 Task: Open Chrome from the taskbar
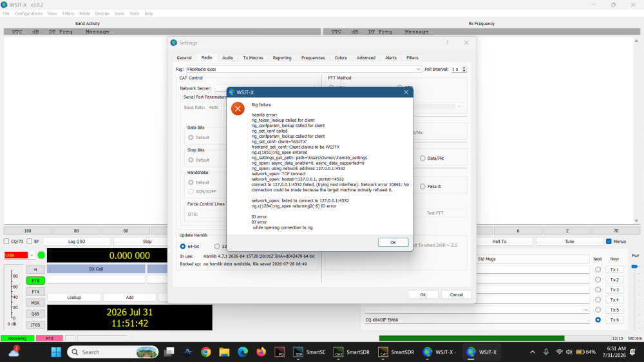pyautogui.click(x=206, y=352)
